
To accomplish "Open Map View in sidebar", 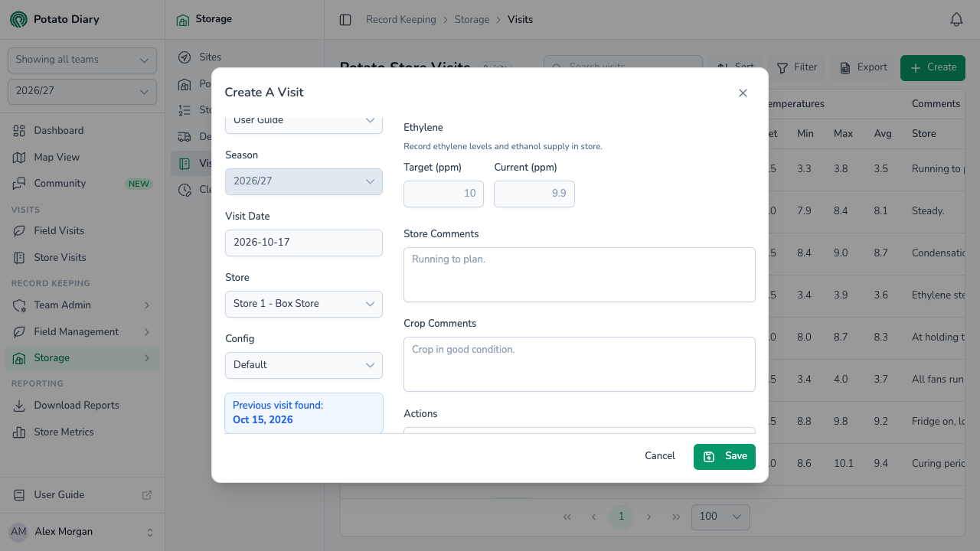I will pos(83,157).
